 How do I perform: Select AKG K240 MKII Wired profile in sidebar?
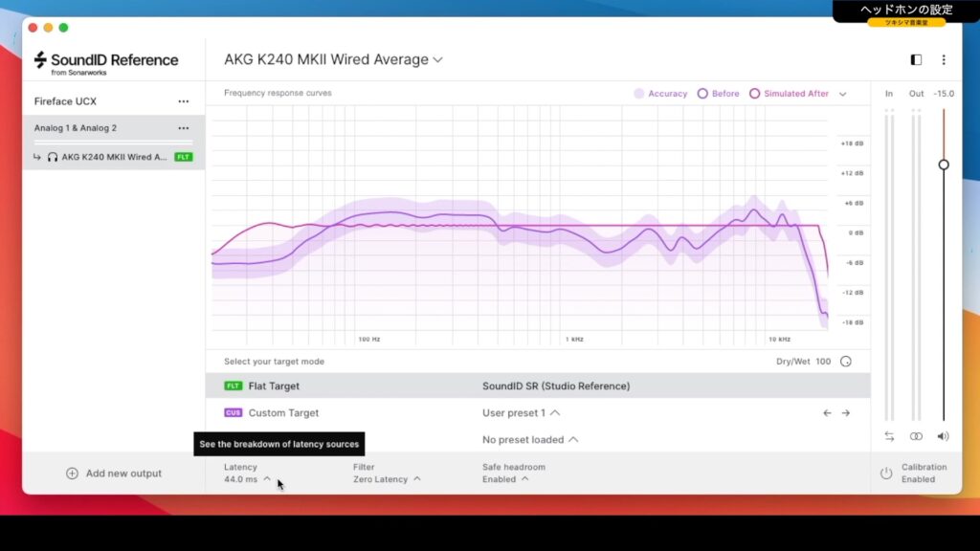pos(114,157)
